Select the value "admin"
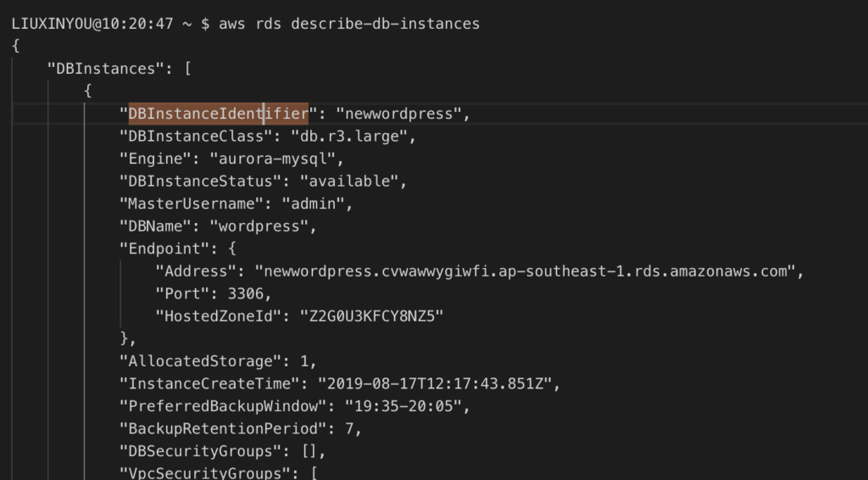The height and width of the screenshot is (480, 868). point(314,204)
